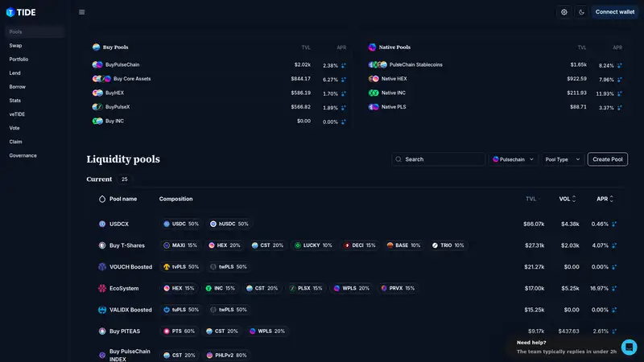Click PHLPv2 80% token chip
Viewport: 644px width, 362px height.
tap(227, 356)
